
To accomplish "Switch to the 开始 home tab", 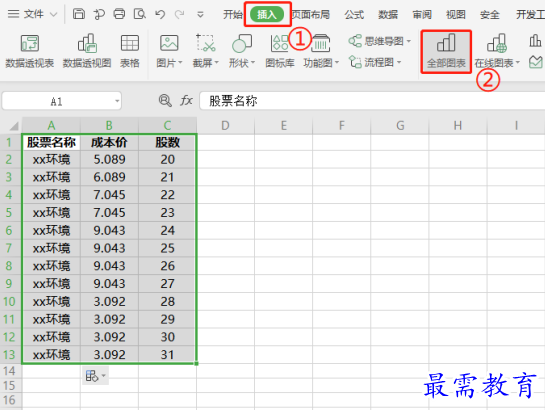I will pos(233,15).
